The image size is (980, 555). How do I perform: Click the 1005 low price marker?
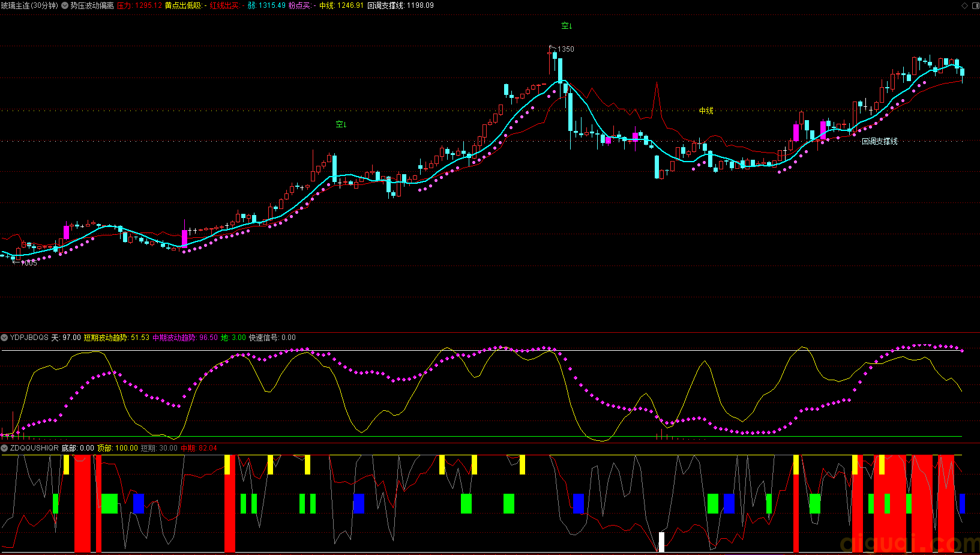click(28, 263)
